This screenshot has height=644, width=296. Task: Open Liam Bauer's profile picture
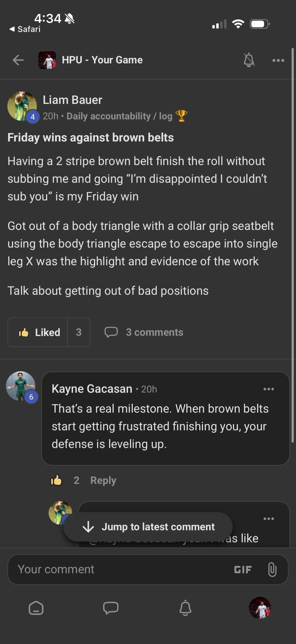click(22, 106)
